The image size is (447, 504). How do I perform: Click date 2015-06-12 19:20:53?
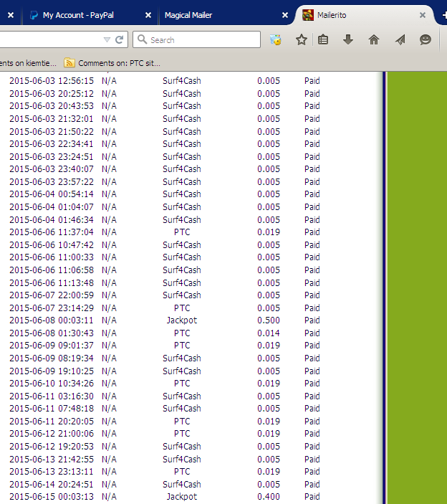tap(52, 447)
